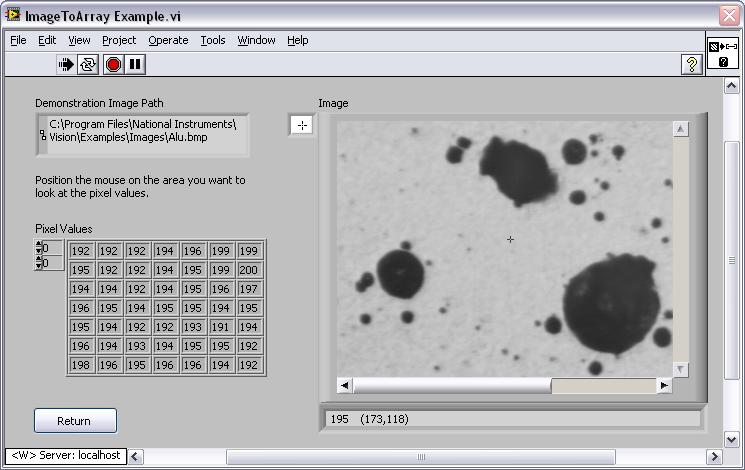Click the first Pixel Values index stepper
Viewport: 745px width, 470px height.
(40, 248)
